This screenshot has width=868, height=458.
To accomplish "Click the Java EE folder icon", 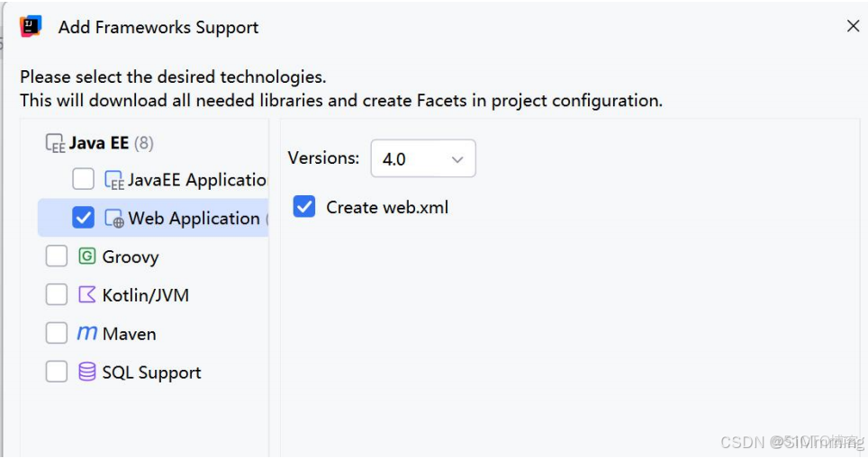I will tap(55, 144).
